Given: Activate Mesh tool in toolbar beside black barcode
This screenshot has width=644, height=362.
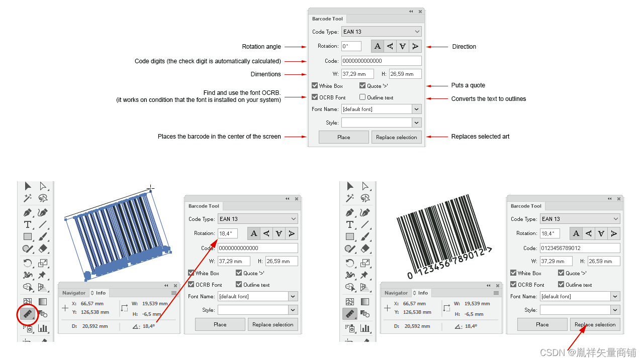Looking at the screenshot, I should 350,302.
